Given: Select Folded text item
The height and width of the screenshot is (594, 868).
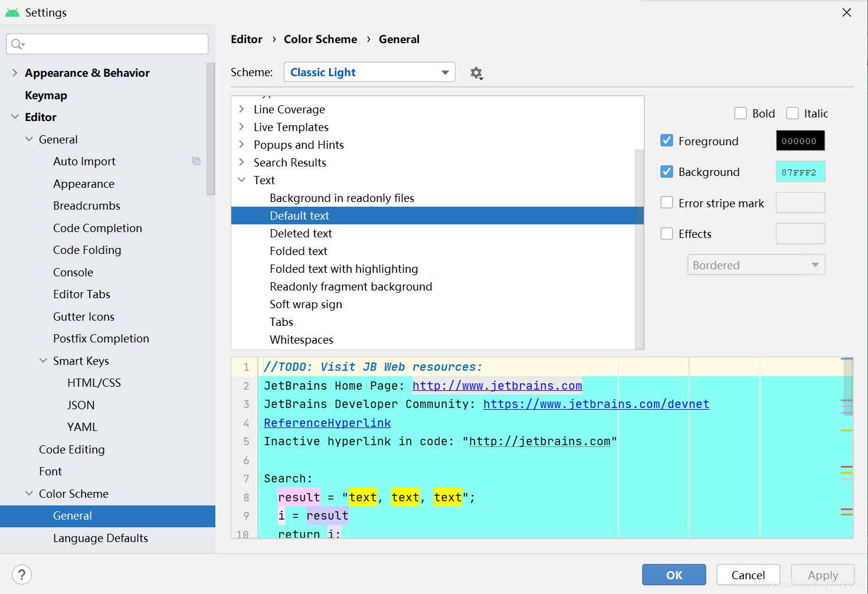Looking at the screenshot, I should click(x=299, y=251).
